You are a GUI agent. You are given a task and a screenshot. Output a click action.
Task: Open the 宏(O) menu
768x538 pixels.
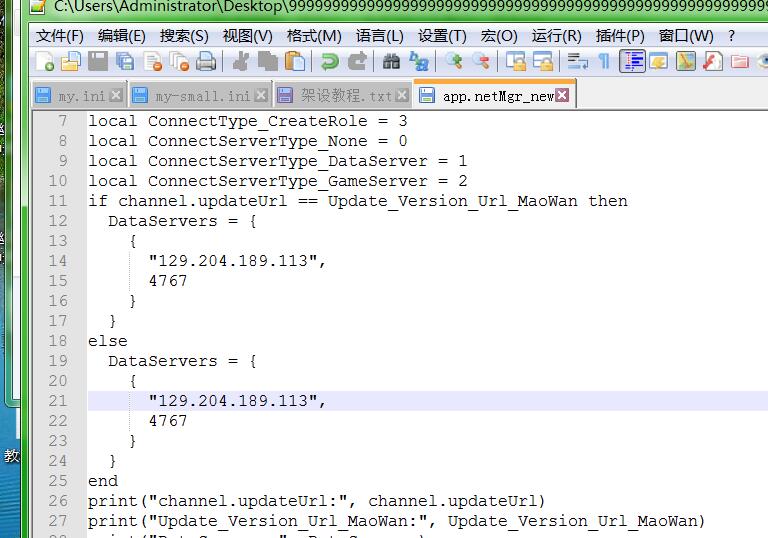tap(499, 36)
